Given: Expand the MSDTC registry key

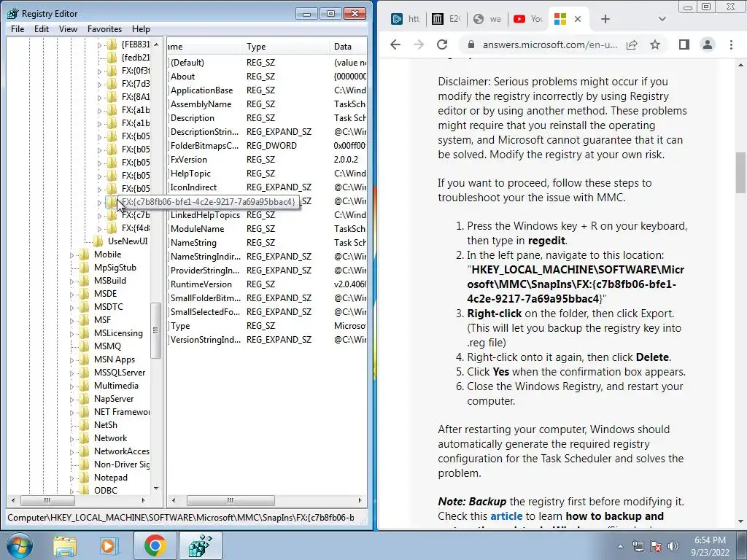Looking at the screenshot, I should 72,308.
